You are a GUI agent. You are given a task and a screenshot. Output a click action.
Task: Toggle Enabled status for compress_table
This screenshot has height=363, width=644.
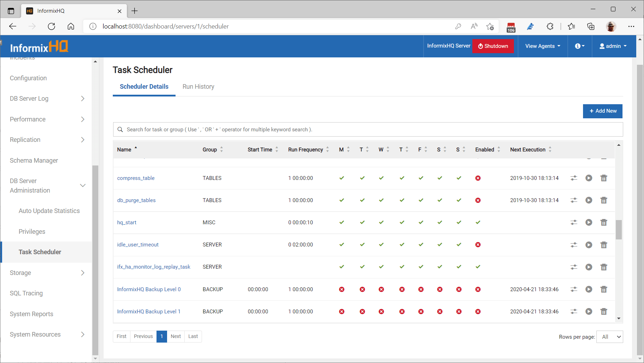coord(478,178)
